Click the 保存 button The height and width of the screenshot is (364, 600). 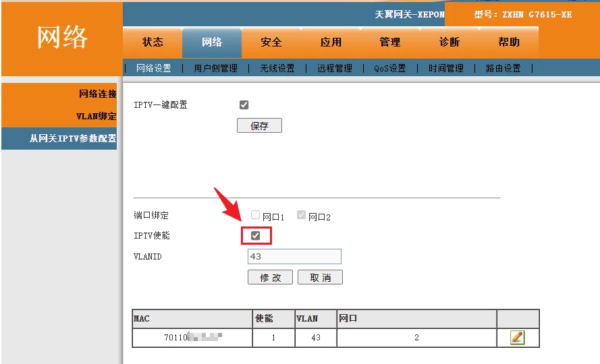[259, 125]
